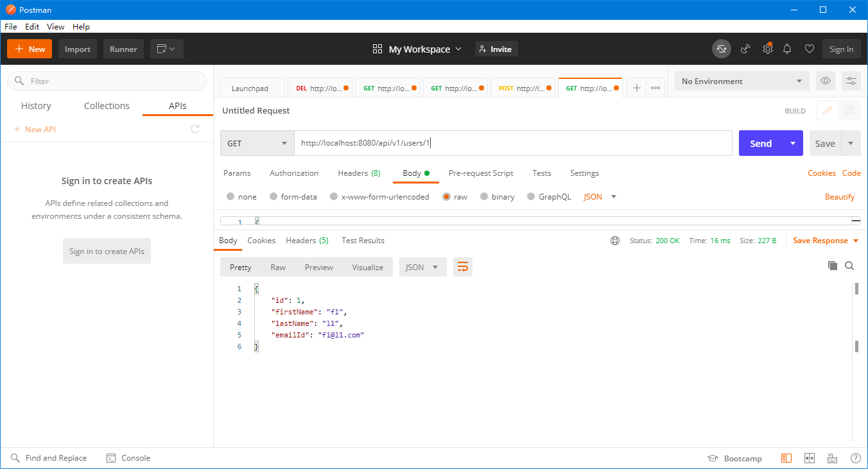
Task: Toggle the sidebar layout icon in status bar
Action: pos(786,458)
